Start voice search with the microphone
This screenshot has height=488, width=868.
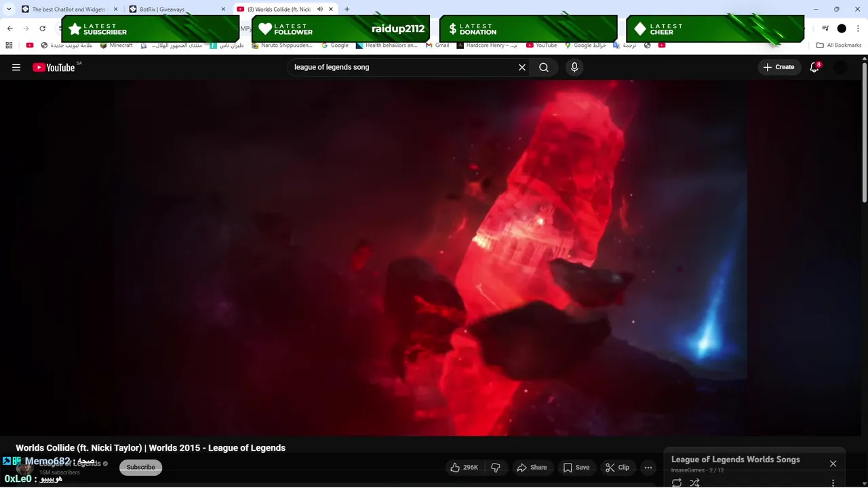coord(574,67)
